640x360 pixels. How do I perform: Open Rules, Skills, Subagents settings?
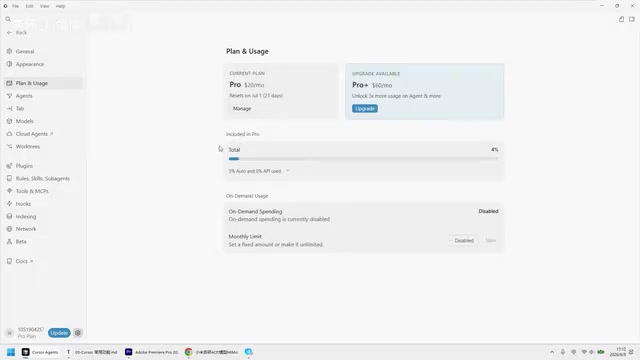pyautogui.click(x=43, y=179)
